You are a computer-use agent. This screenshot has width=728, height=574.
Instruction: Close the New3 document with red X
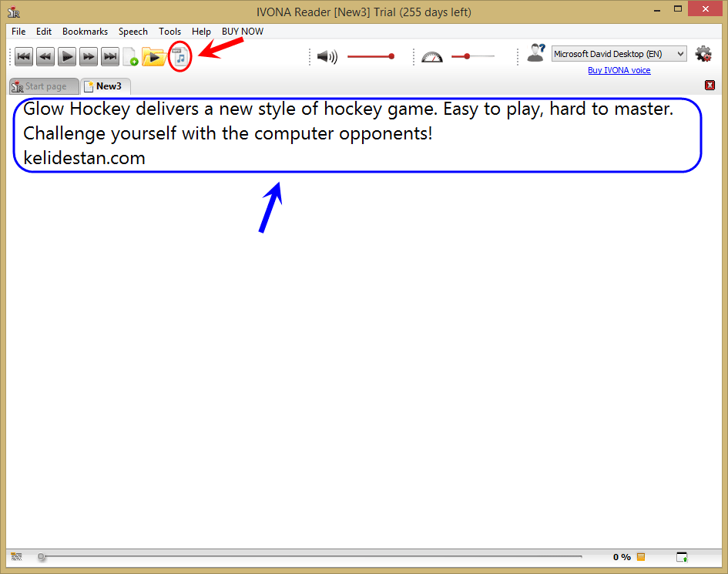710,85
